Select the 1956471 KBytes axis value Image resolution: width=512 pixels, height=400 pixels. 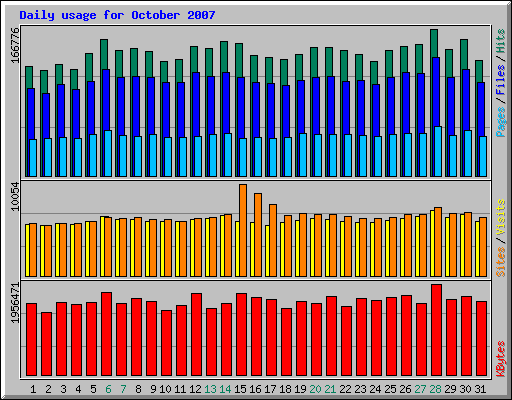tap(15, 303)
